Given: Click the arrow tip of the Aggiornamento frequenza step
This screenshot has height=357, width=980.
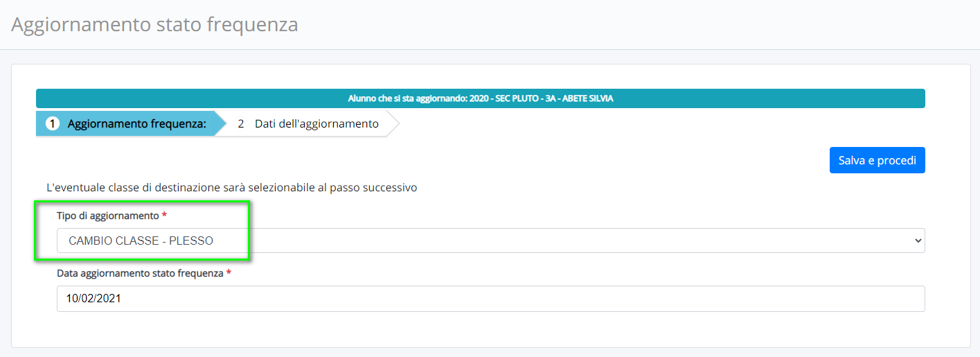Looking at the screenshot, I should (220, 124).
